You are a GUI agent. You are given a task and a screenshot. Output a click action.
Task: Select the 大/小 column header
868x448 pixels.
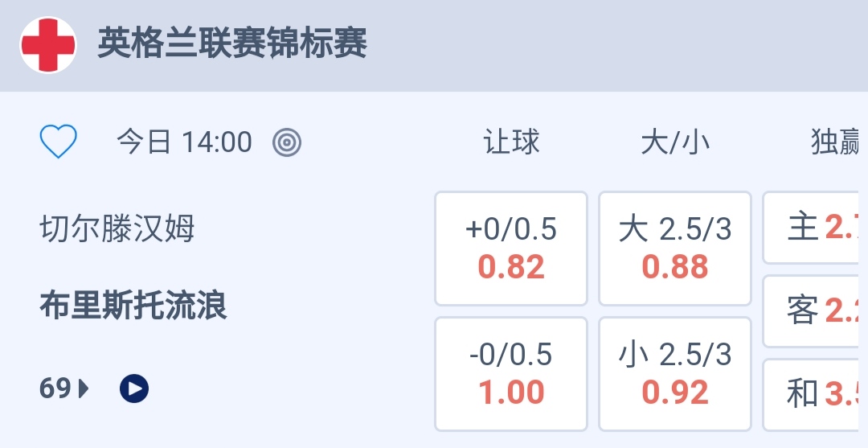(675, 142)
